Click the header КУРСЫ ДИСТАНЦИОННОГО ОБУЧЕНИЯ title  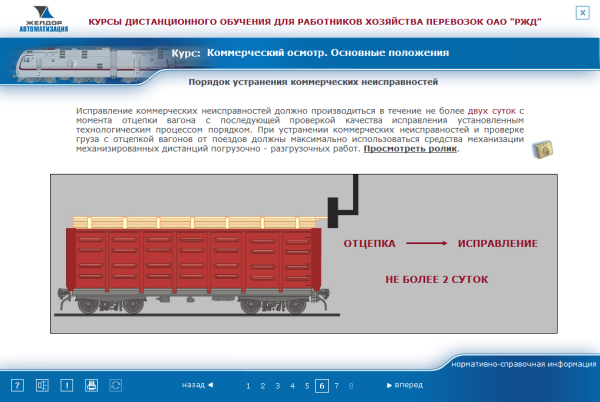click(315, 22)
